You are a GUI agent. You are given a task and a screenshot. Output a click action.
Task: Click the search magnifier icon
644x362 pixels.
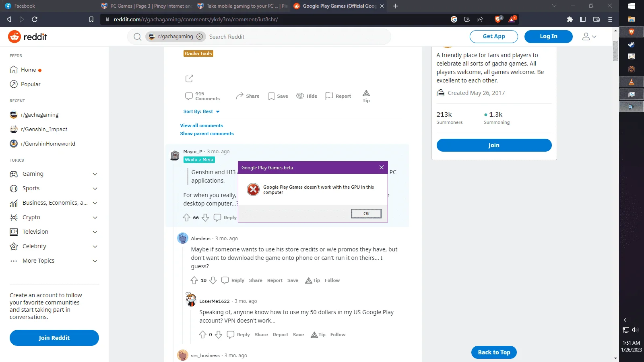[x=137, y=37]
